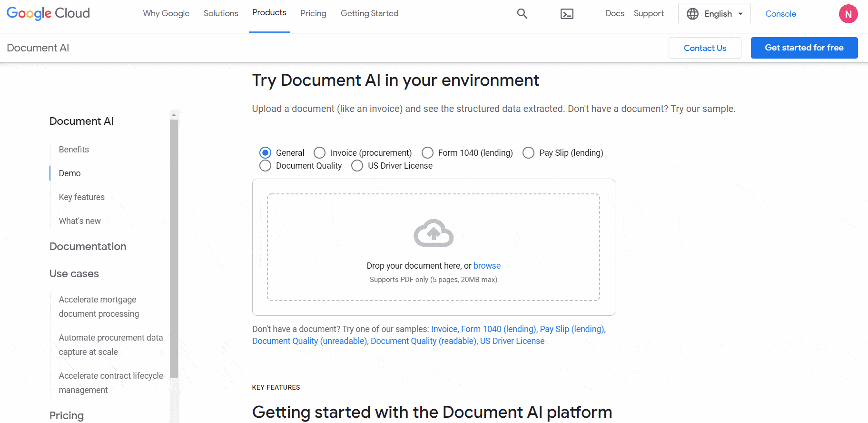
Task: Open Cloud Shell terminal icon
Action: 567,14
